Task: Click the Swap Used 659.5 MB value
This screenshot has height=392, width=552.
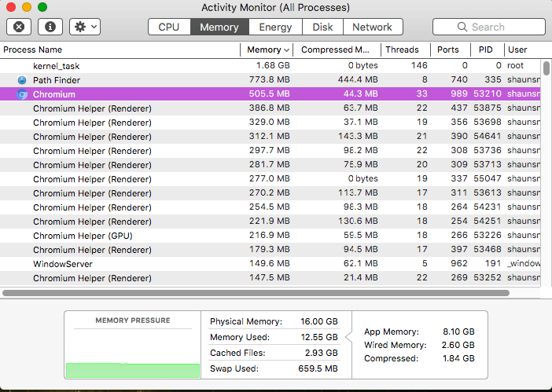Action: coord(318,368)
